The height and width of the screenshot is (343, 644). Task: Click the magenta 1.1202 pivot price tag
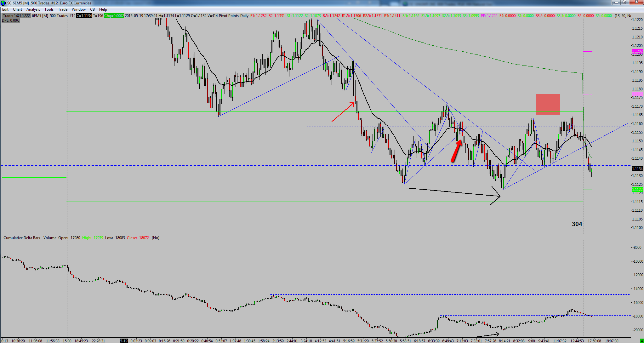[x=637, y=51]
